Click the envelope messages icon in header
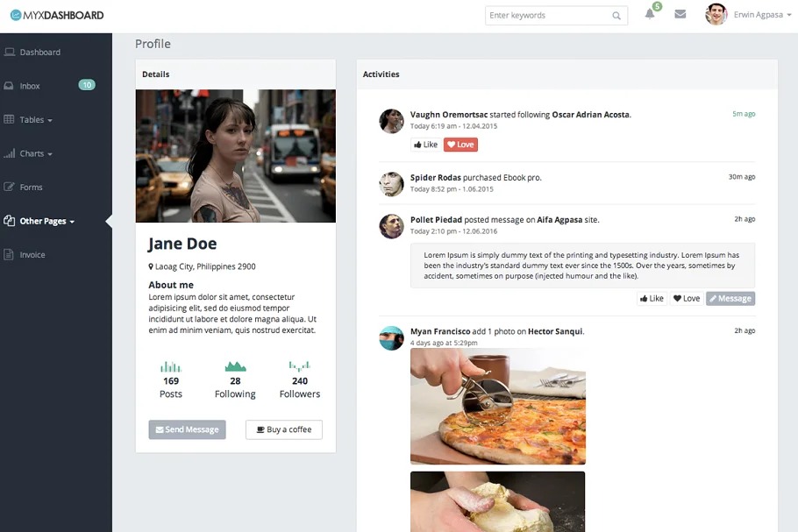This screenshot has height=532, width=798. 680,15
